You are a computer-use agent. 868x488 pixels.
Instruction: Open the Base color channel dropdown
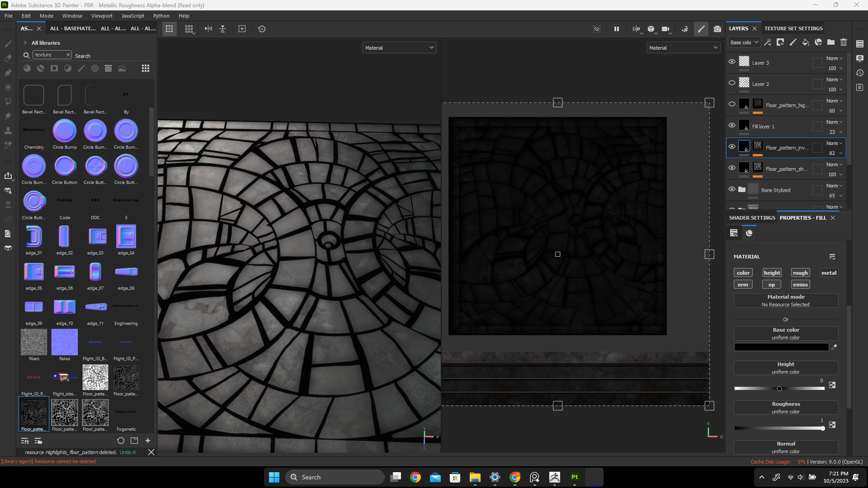744,42
